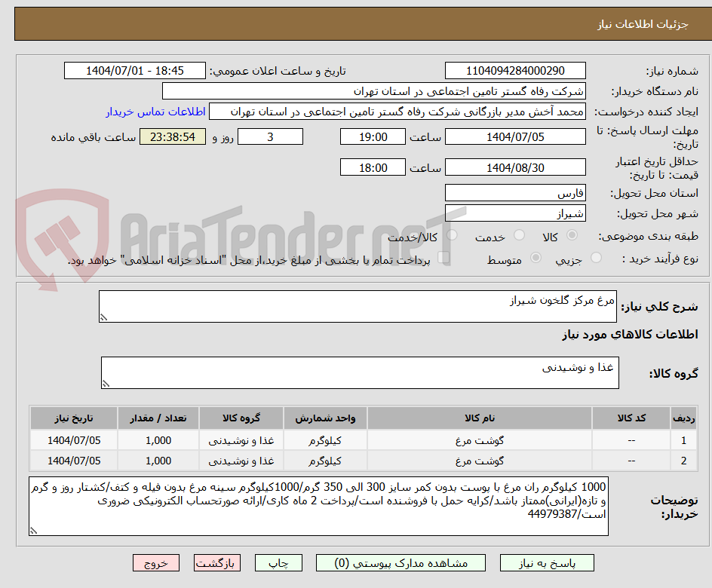Click غذا و نوشیدنی group in row 1
The image size is (712, 588).
point(241,440)
